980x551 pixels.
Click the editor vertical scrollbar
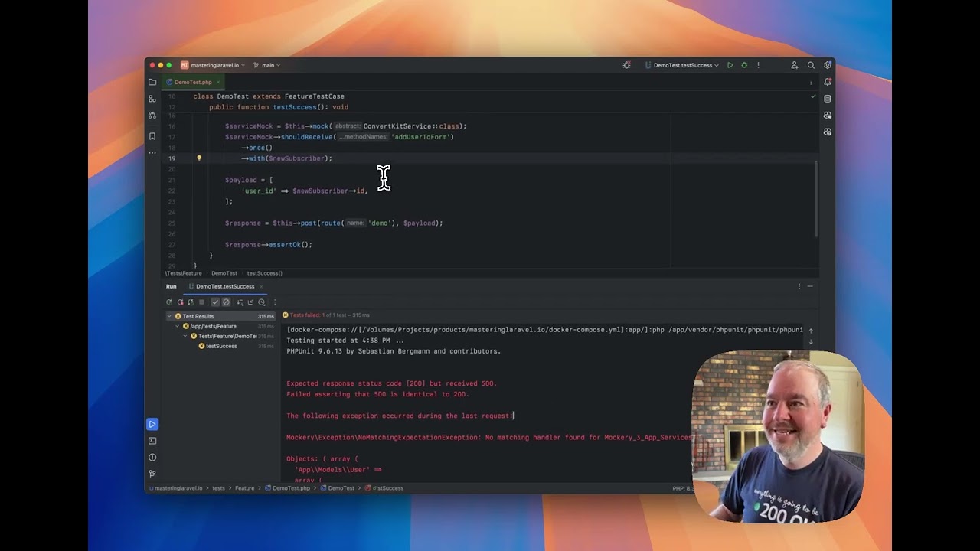click(x=815, y=199)
